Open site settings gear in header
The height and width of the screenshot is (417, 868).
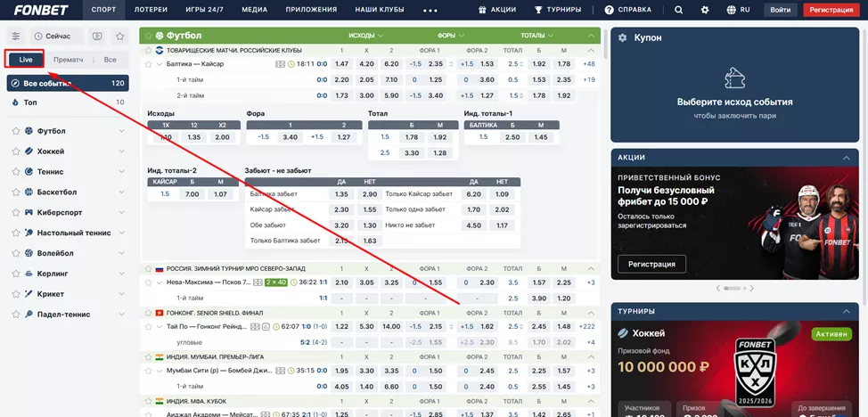click(x=704, y=10)
